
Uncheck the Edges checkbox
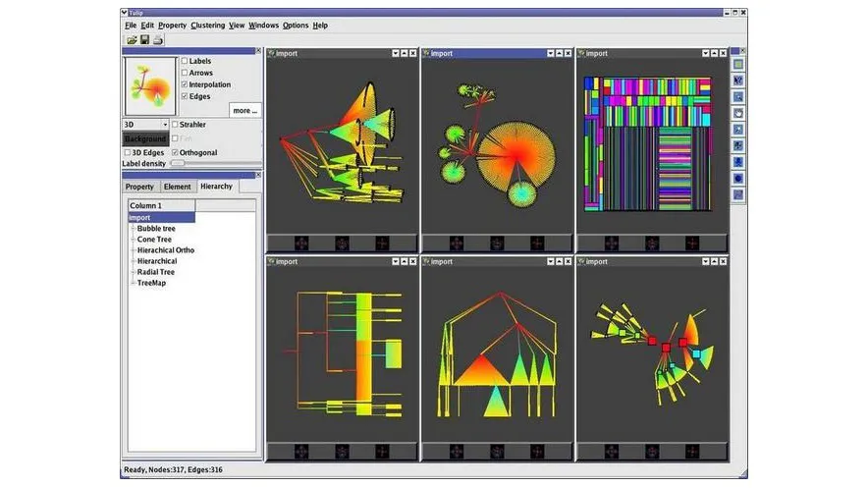pyautogui.click(x=185, y=96)
